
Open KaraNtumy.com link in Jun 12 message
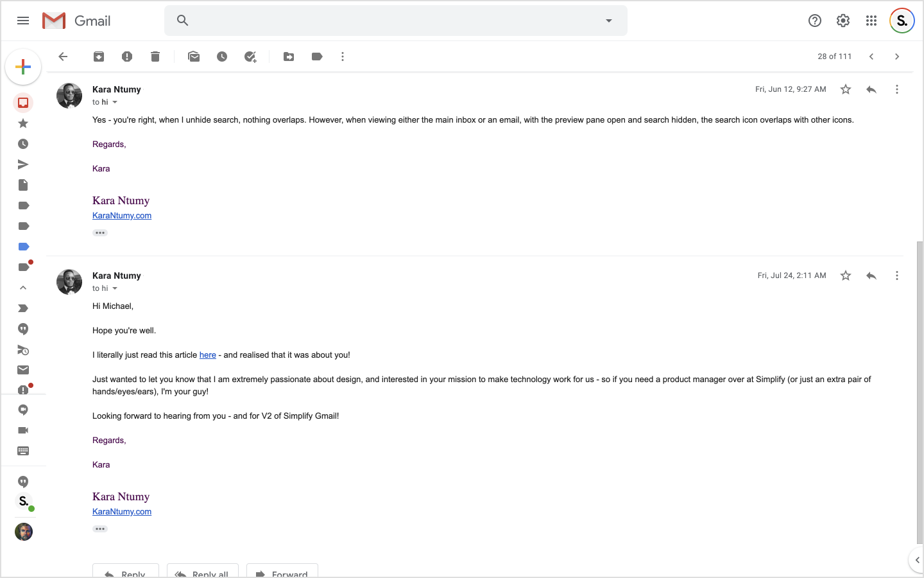click(x=122, y=216)
